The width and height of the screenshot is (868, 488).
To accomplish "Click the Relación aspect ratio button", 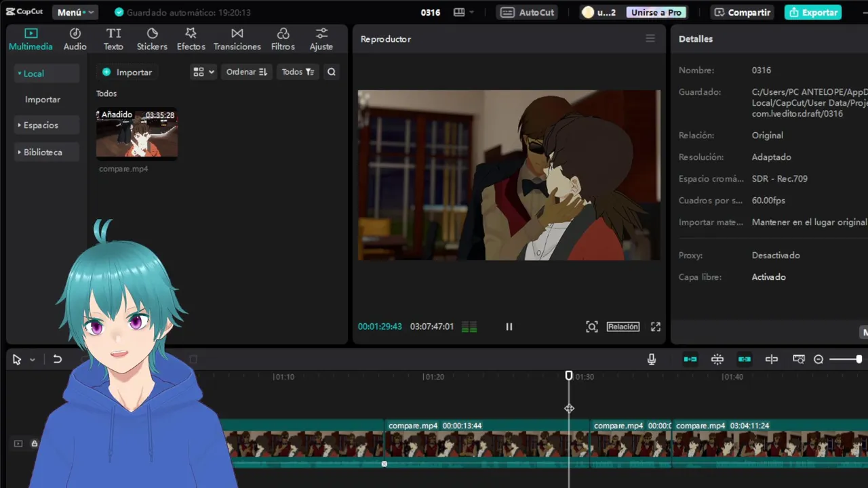I will point(623,327).
